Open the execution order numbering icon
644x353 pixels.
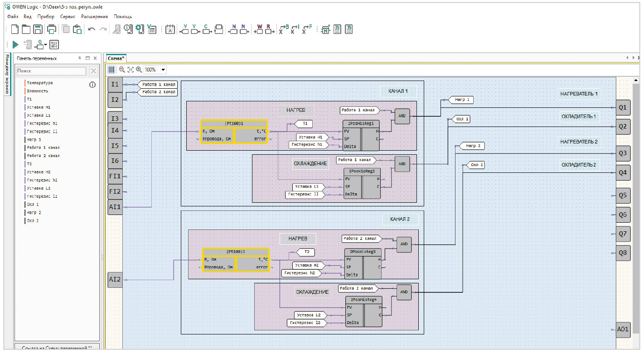point(54,44)
